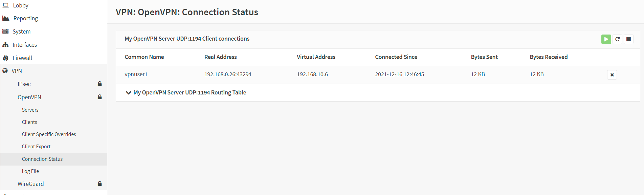
Task: Click the stop service square icon
Action: click(x=629, y=39)
